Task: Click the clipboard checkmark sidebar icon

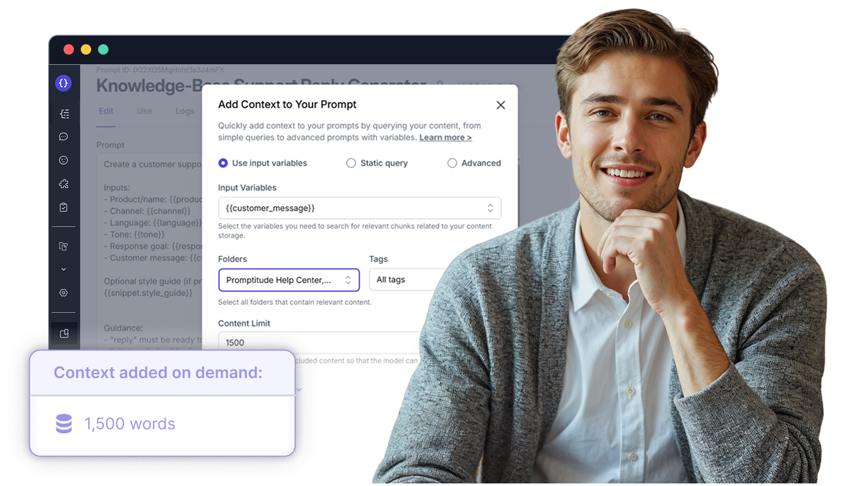Action: pyautogui.click(x=64, y=207)
